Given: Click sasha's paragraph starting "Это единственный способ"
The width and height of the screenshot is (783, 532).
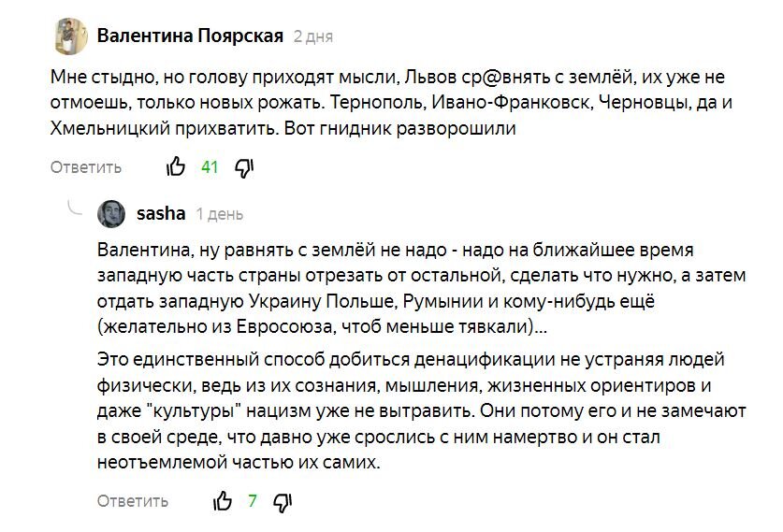Looking at the screenshot, I should point(412,360).
